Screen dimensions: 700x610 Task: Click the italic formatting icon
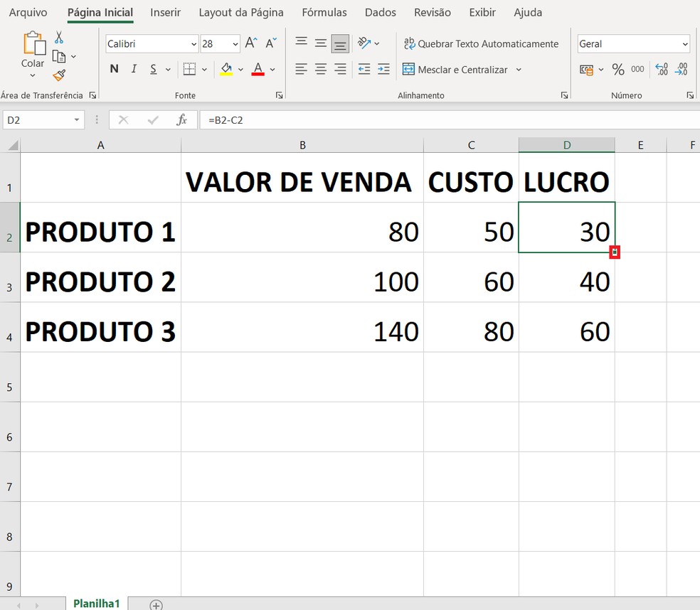tap(132, 69)
